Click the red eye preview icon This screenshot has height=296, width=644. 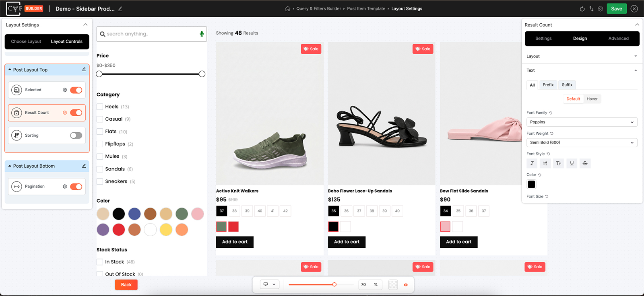click(x=406, y=285)
